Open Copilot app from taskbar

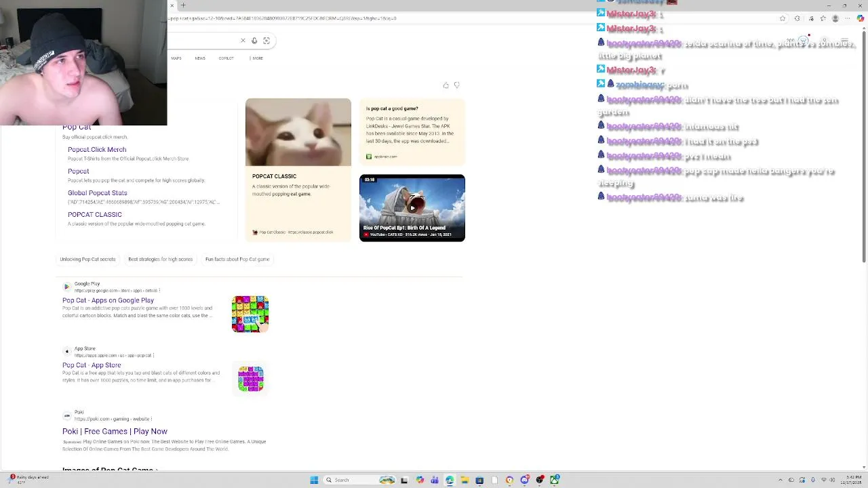(420, 480)
